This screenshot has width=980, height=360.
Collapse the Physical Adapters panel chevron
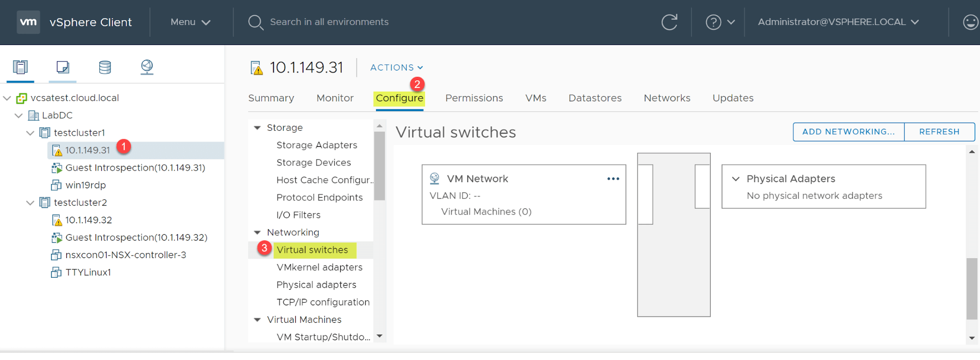pos(735,179)
